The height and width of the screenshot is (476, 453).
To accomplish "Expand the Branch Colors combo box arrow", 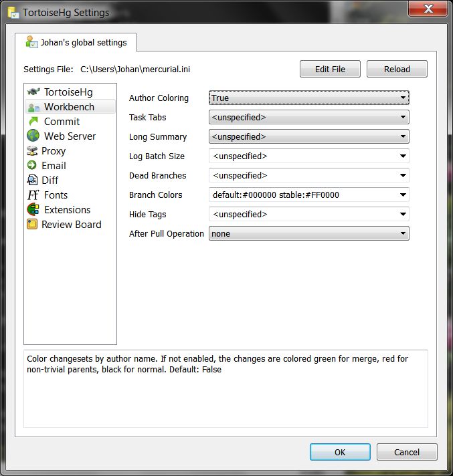I will pyautogui.click(x=403, y=195).
